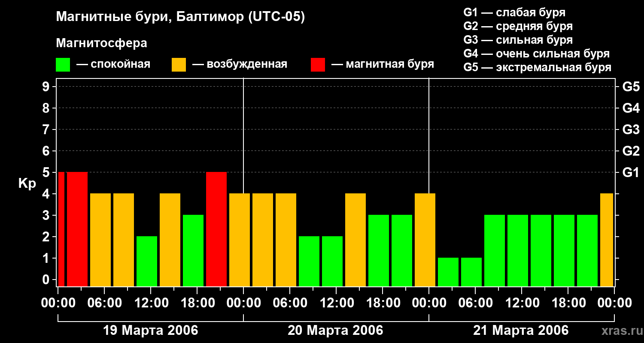Click the 'G2 — средняя буря' legend line

pyautogui.click(x=518, y=26)
